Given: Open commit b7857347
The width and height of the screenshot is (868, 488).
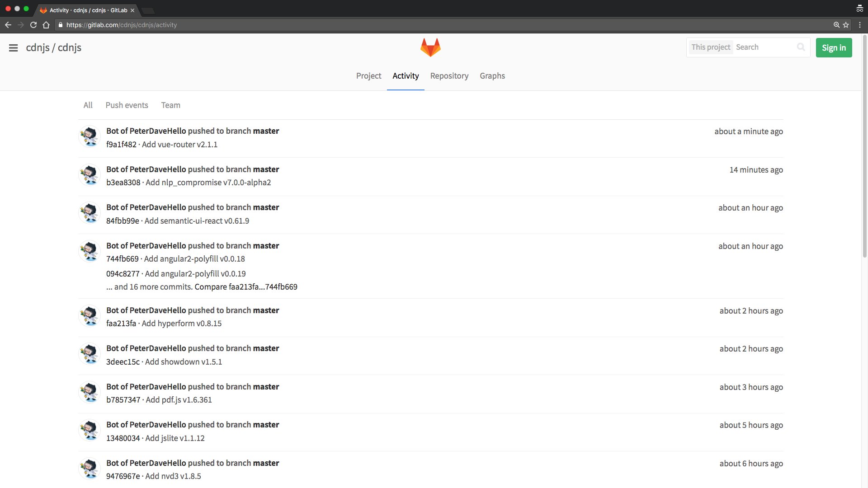Looking at the screenshot, I should [123, 400].
